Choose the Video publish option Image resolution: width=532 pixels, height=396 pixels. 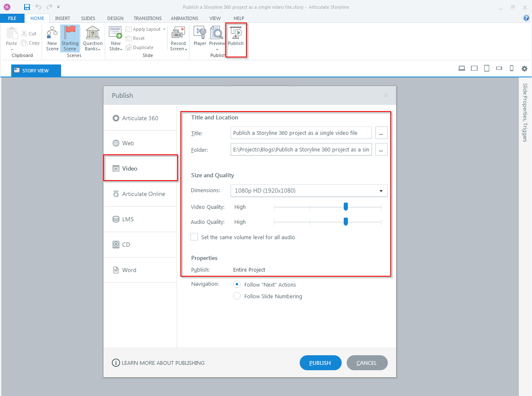click(140, 168)
